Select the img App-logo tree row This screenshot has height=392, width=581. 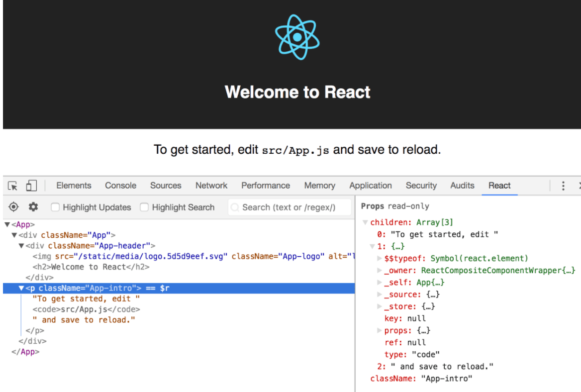(x=179, y=256)
